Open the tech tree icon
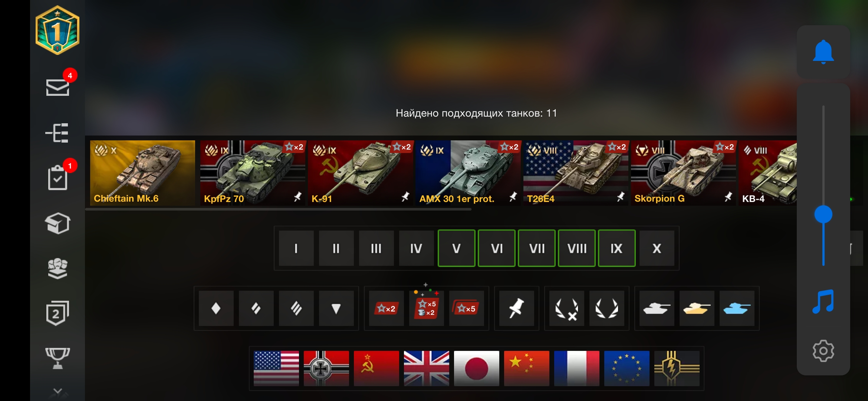 point(57,133)
